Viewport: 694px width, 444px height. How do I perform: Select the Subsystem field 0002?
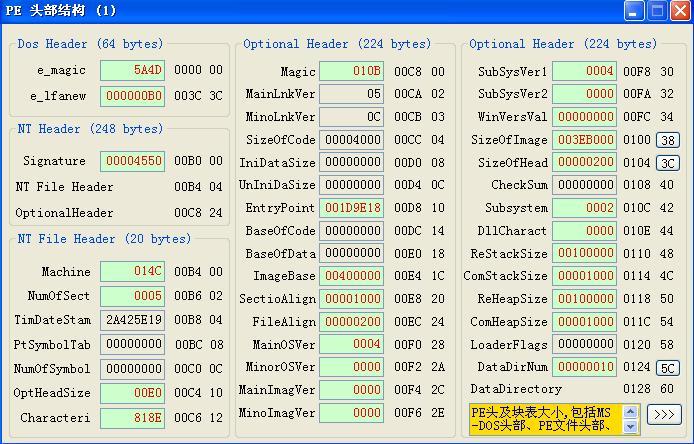(584, 208)
